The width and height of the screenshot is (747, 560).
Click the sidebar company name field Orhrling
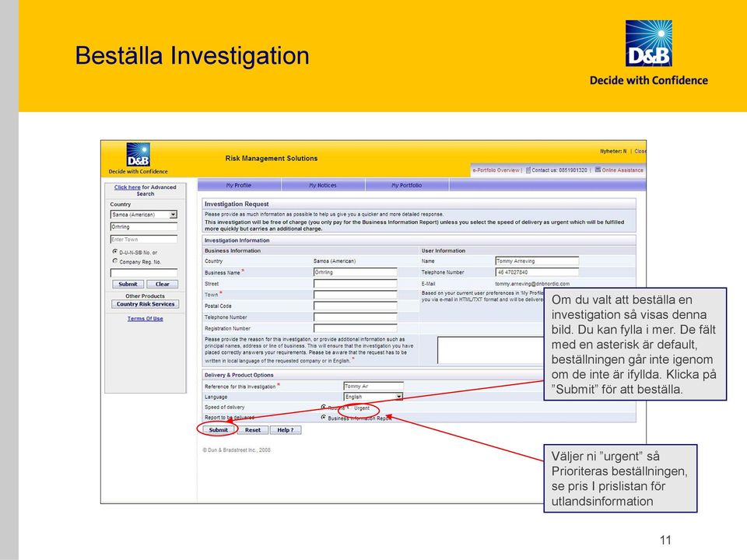pyautogui.click(x=143, y=226)
